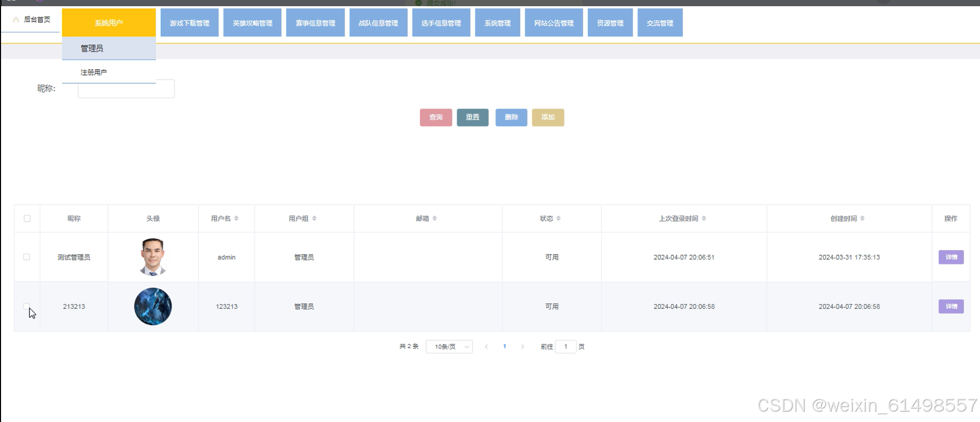980x422 pixels.
Task: Click 2024-04-07 20:06:51 login time
Action: (684, 257)
